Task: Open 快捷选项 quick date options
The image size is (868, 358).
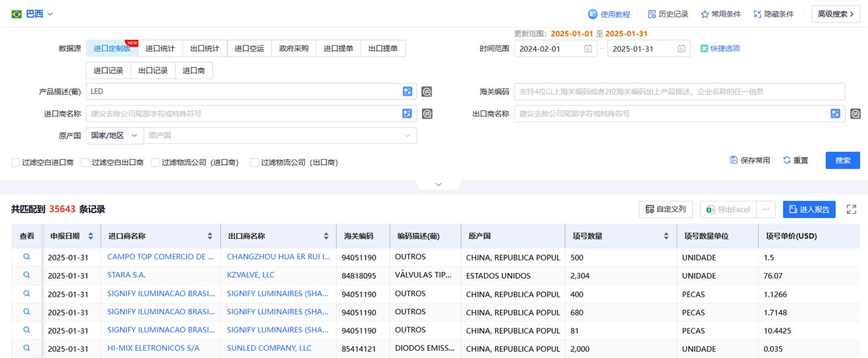Action: click(720, 48)
